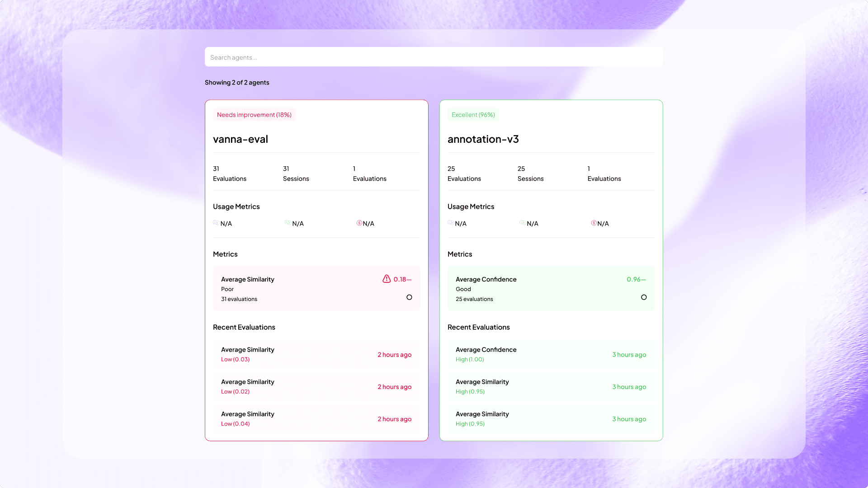Viewport: 868px width, 488px height.
Task: Focus the Search agents input field
Action: point(434,57)
